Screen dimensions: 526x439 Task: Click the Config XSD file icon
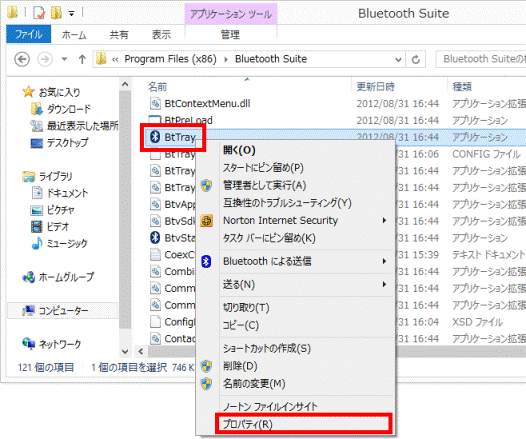pos(155,322)
